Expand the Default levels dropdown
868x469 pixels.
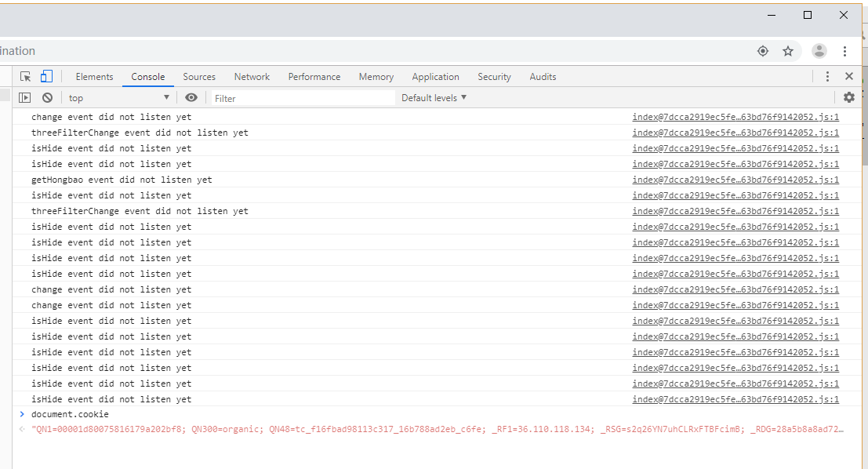tap(434, 98)
